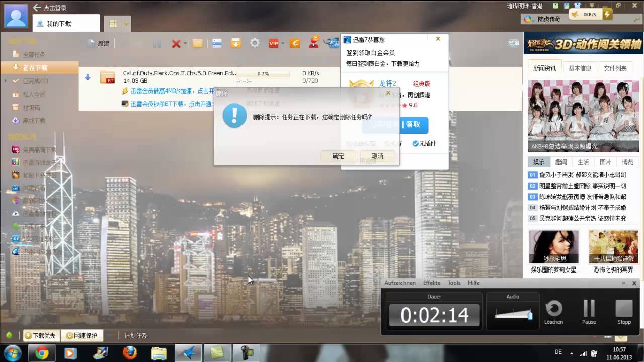The width and height of the screenshot is (644, 362).
Task: Open dropdown arrow next to the grid button
Action: [126, 24]
